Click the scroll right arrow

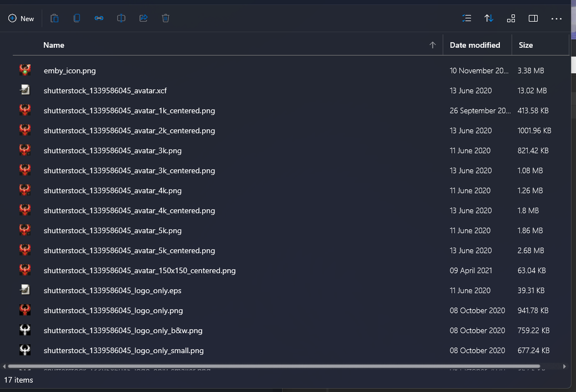(564, 366)
